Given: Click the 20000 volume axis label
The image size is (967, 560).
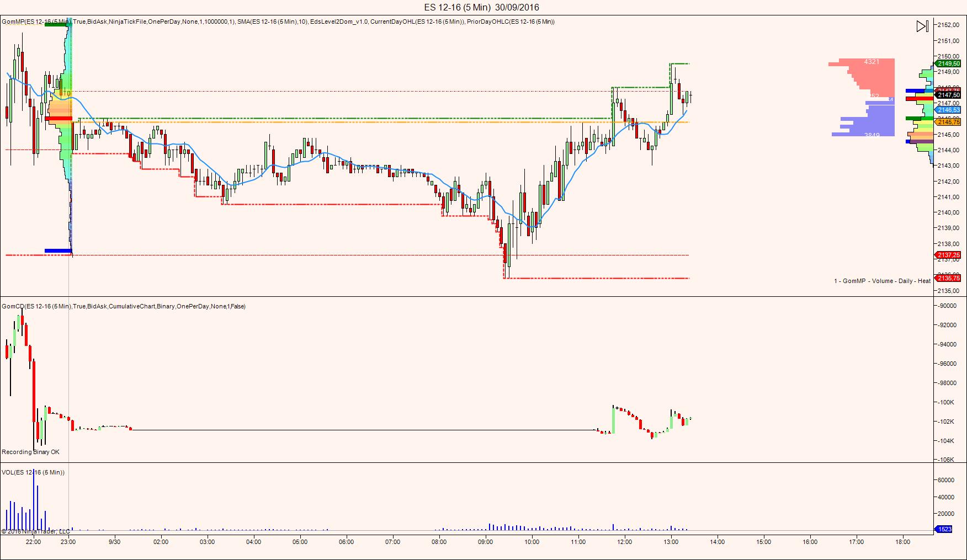Looking at the screenshot, I should tap(946, 514).
